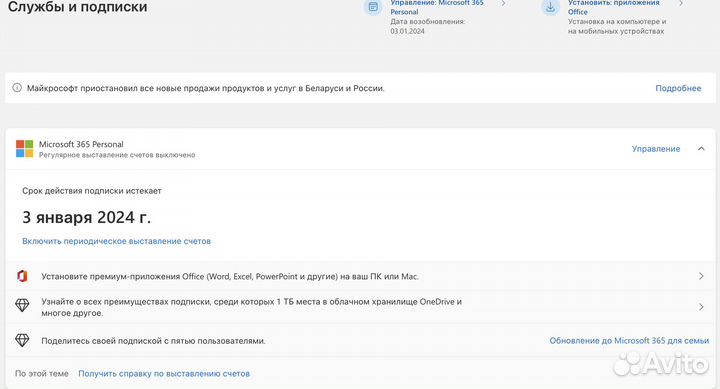Image resolution: width=720 pixels, height=389 pixels.
Task: Click diamond icon beside share subscription row
Action: coord(22,340)
